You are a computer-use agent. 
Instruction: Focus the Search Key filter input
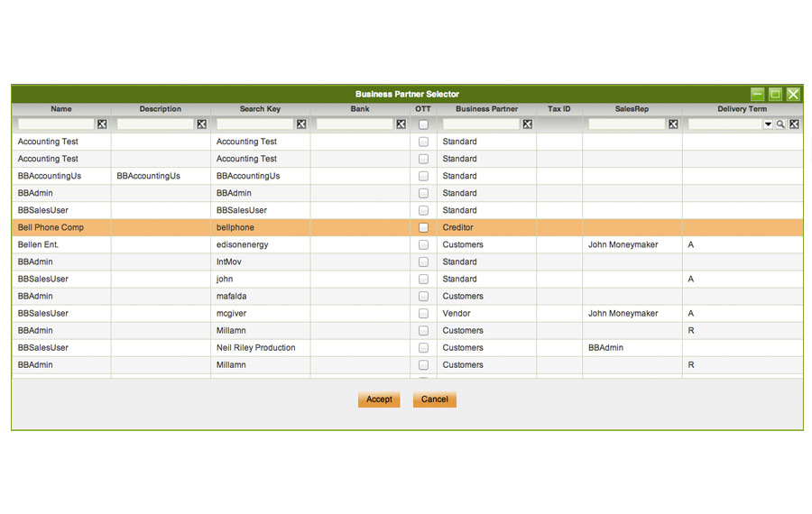[254, 124]
